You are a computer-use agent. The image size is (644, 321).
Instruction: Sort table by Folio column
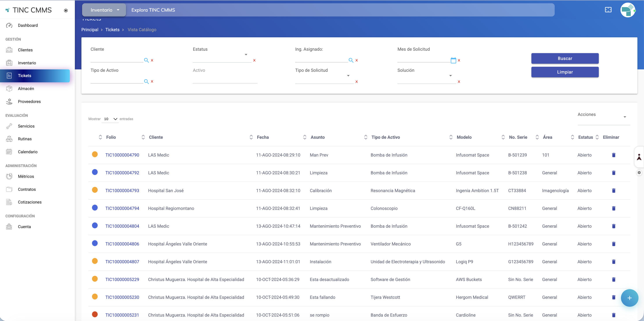click(111, 137)
